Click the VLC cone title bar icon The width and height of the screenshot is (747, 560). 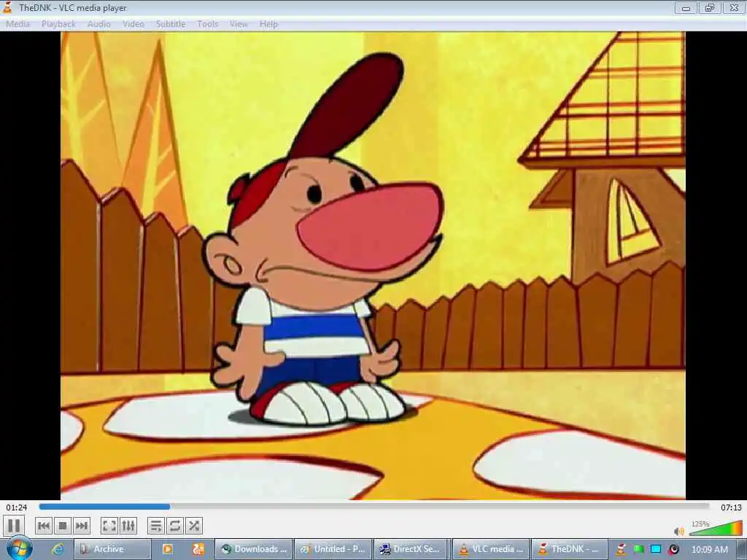(7, 7)
